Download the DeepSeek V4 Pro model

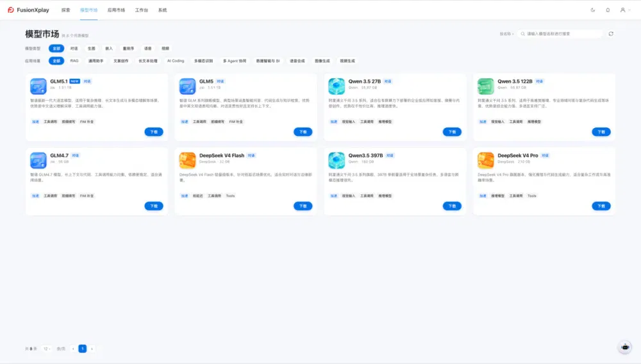pyautogui.click(x=601, y=206)
